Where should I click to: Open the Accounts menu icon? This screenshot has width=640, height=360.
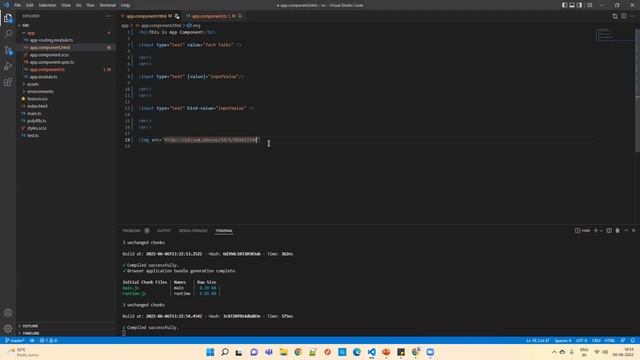click(8, 313)
